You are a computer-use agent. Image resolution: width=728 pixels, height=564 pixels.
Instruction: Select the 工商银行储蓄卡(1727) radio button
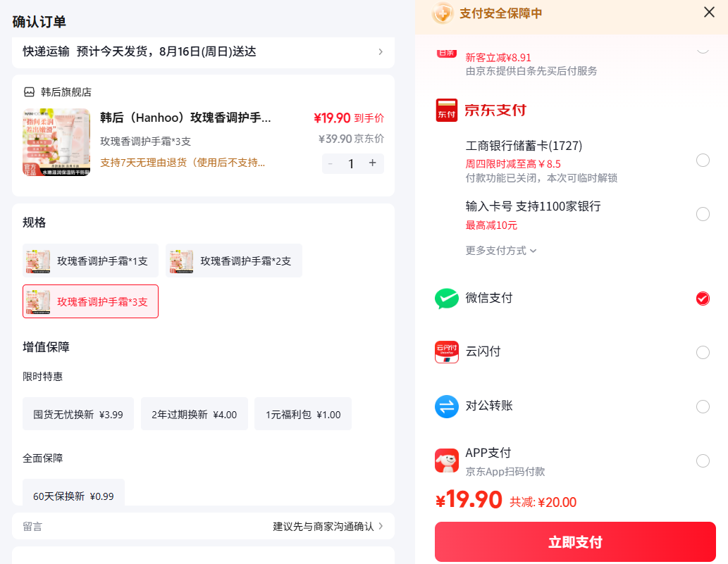pyautogui.click(x=703, y=161)
